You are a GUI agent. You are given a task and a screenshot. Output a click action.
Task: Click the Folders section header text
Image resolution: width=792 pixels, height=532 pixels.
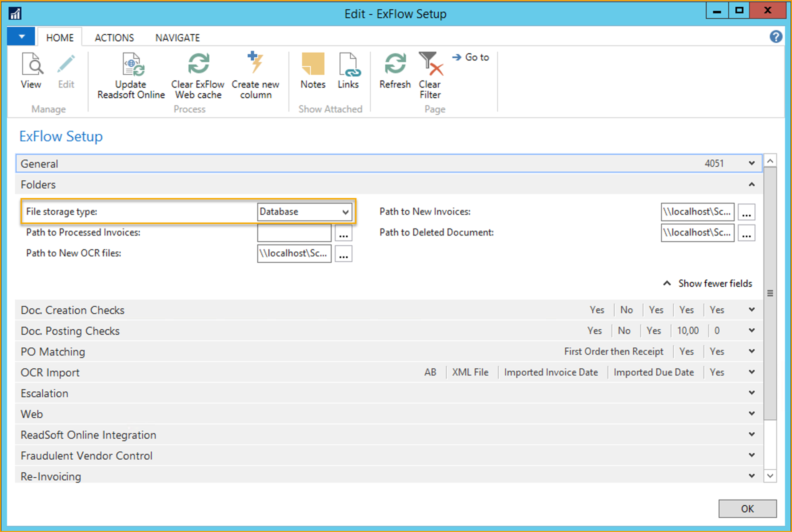coord(38,185)
